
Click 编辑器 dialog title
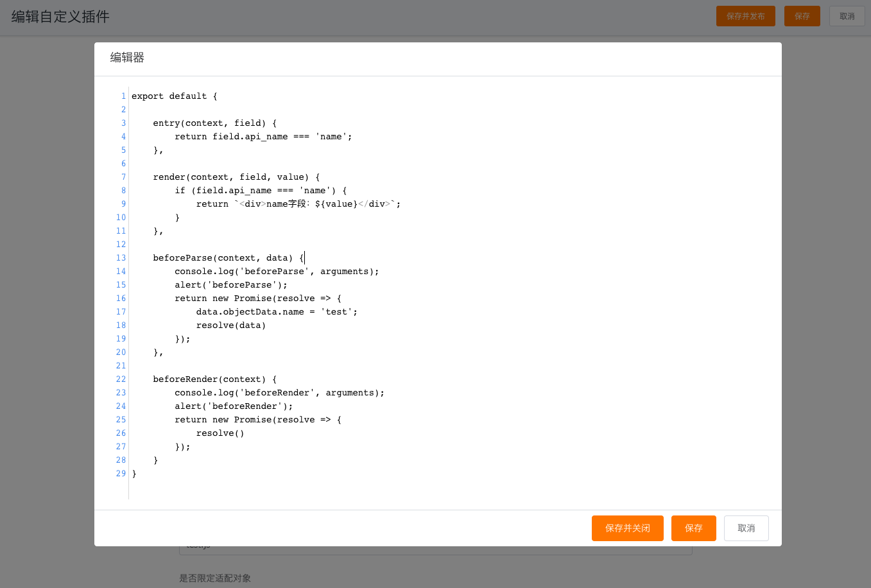pos(127,58)
